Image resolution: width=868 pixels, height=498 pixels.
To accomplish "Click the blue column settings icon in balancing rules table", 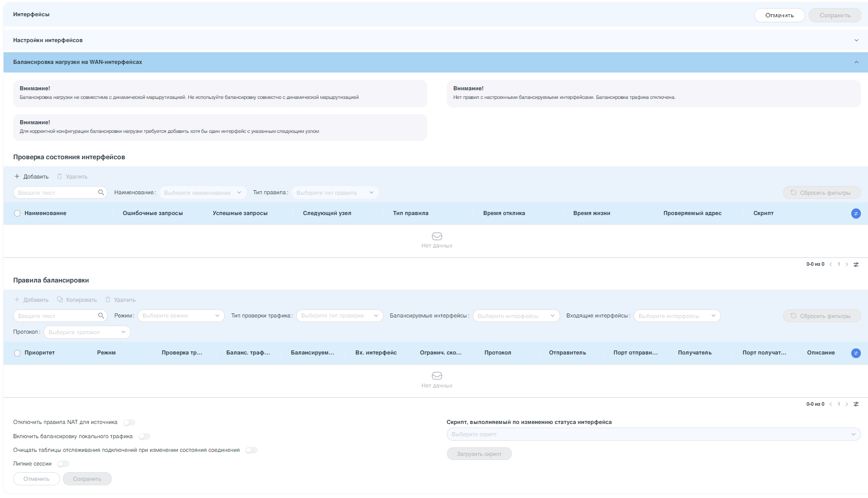I will coord(855,353).
